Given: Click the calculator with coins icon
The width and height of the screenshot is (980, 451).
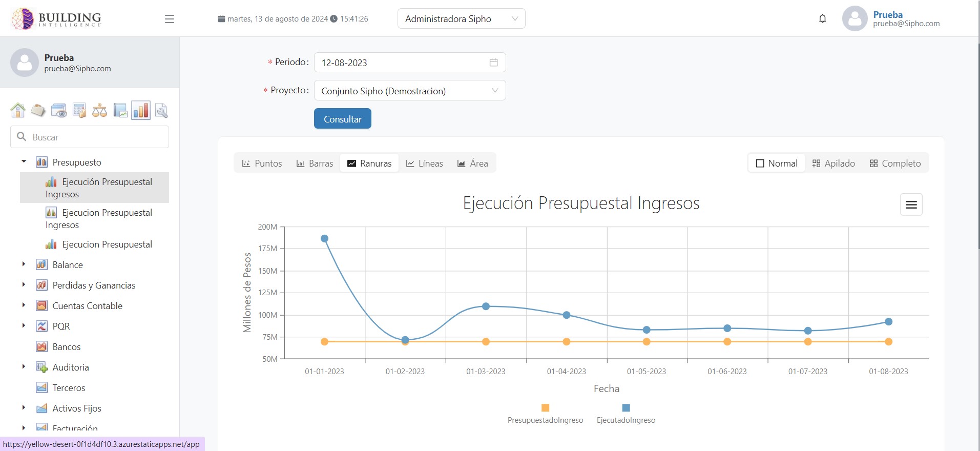Looking at the screenshot, I should point(79,110).
